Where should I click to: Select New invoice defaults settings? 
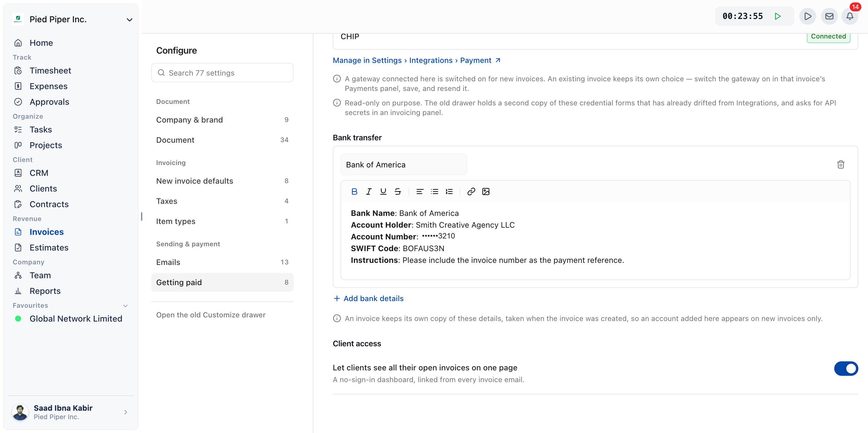(x=222, y=181)
